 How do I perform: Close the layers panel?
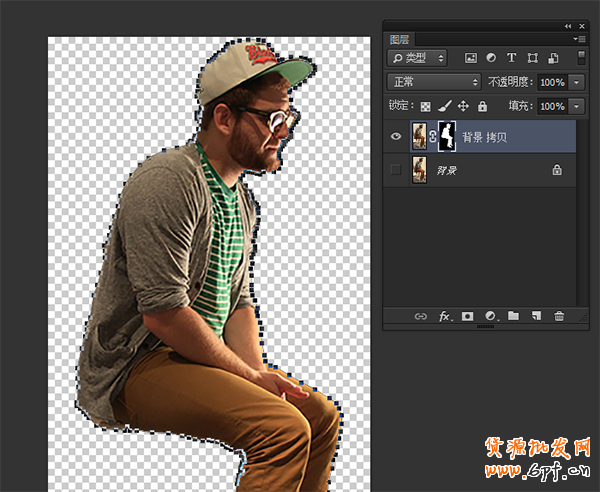582,26
